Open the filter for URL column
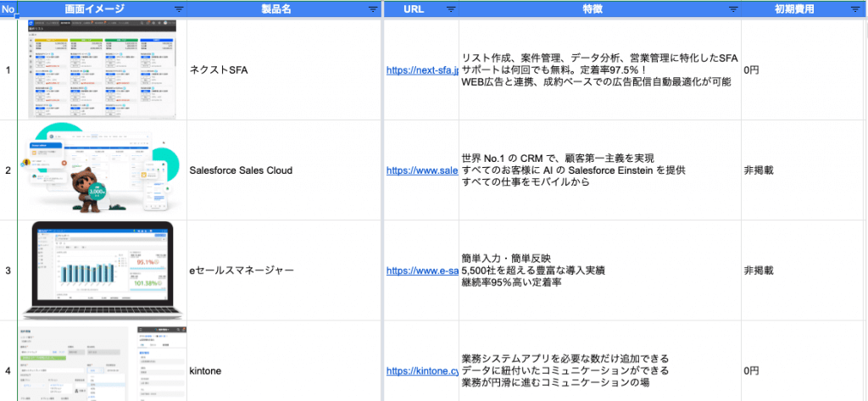This screenshot has width=868, height=401. click(x=450, y=8)
